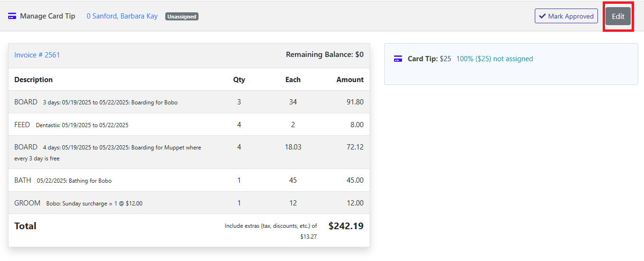Click the Qty column header

pos(239,80)
